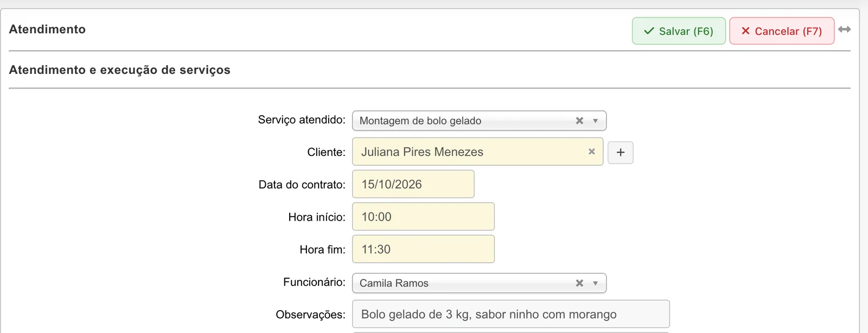Cancel editing with Cancelar (F7)
The height and width of the screenshot is (333, 868).
point(782,31)
